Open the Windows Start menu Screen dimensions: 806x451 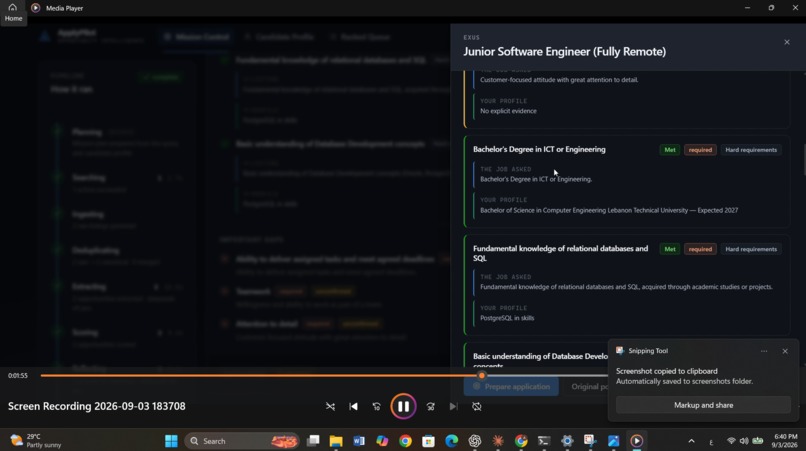[171, 441]
